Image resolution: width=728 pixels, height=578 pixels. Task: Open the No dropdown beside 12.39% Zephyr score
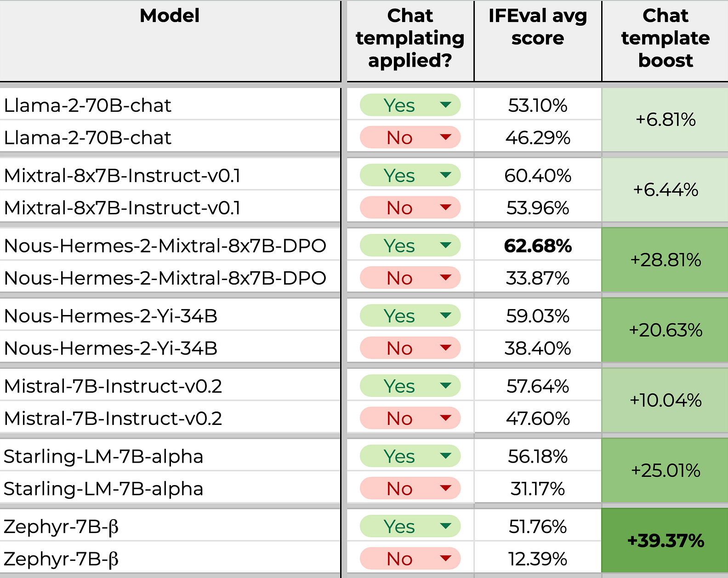pyautogui.click(x=410, y=559)
